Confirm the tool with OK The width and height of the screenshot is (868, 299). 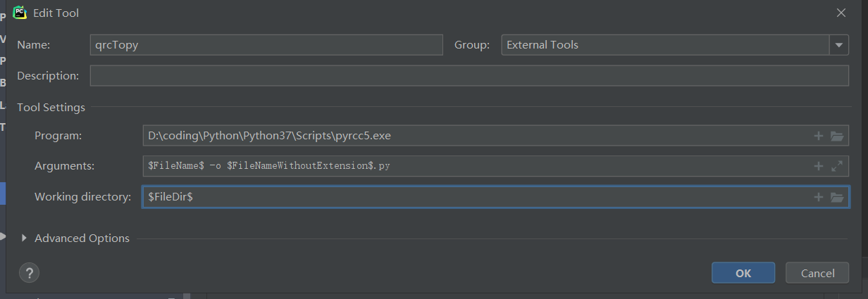point(743,273)
